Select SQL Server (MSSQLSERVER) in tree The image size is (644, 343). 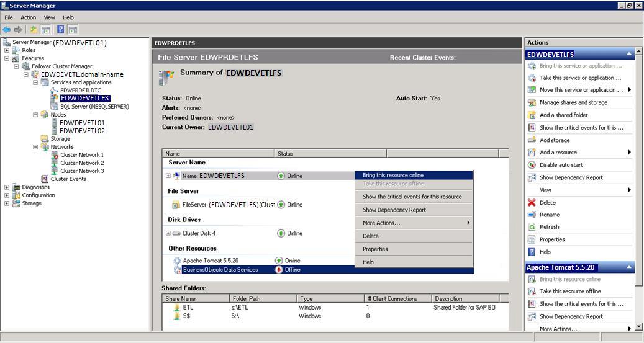(x=94, y=106)
